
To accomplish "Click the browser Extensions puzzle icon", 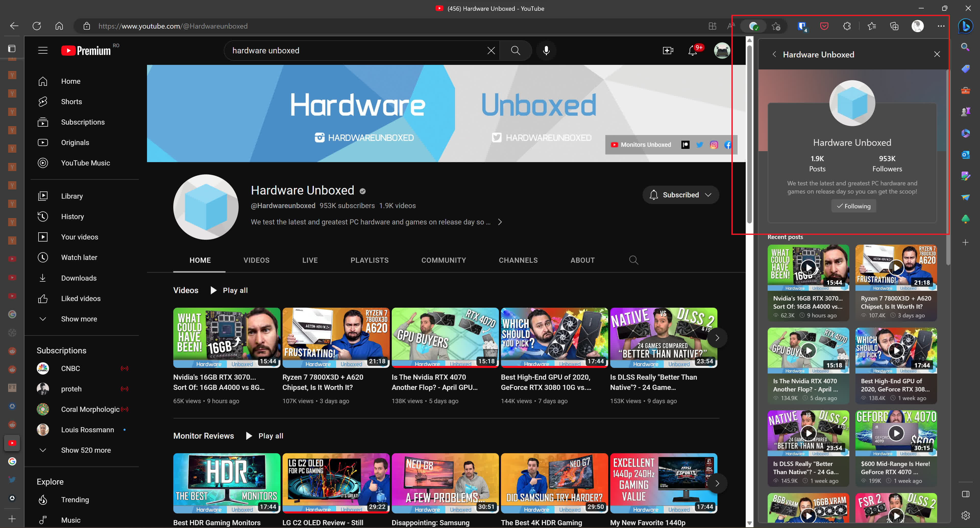I will pyautogui.click(x=847, y=26).
